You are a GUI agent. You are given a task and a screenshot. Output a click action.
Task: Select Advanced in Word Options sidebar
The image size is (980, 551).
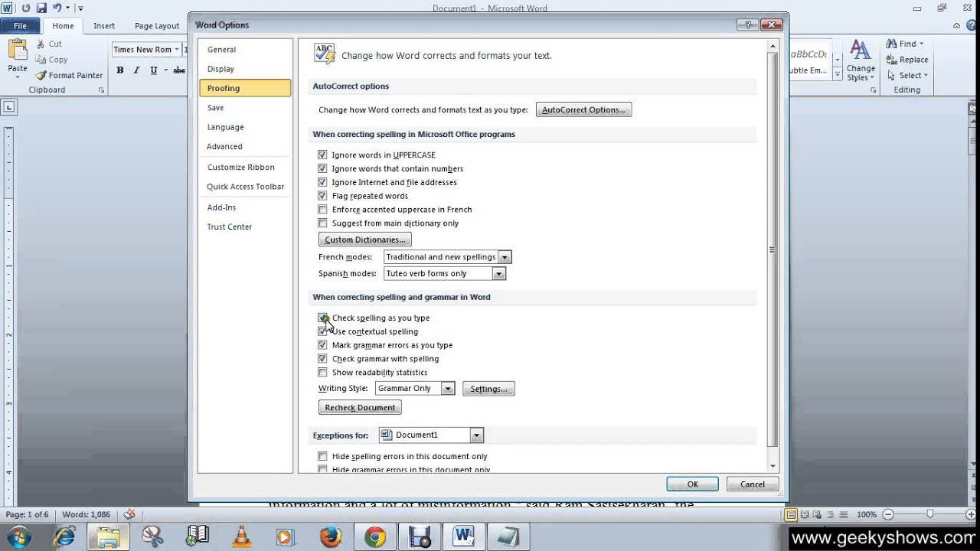[245, 146]
